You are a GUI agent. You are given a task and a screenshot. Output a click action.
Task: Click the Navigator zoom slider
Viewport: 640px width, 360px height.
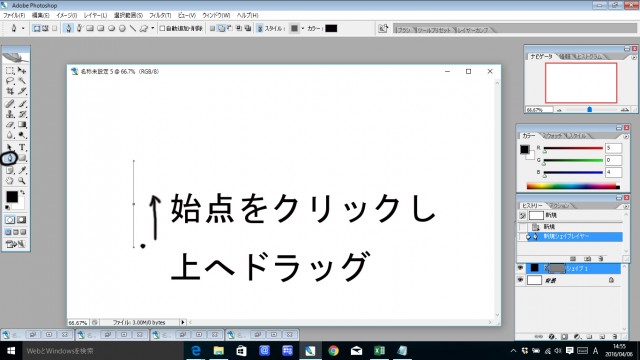(x=589, y=109)
